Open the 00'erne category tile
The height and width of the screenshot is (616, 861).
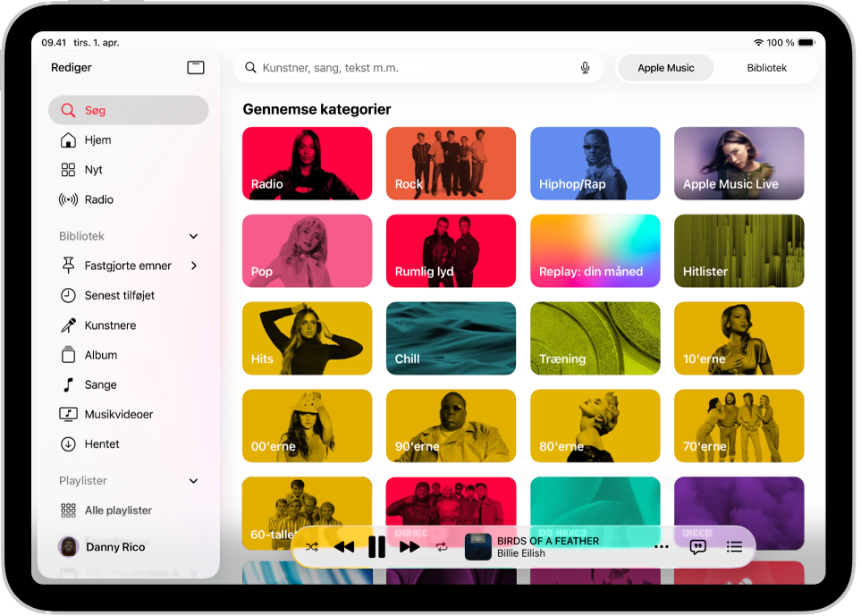click(x=307, y=426)
